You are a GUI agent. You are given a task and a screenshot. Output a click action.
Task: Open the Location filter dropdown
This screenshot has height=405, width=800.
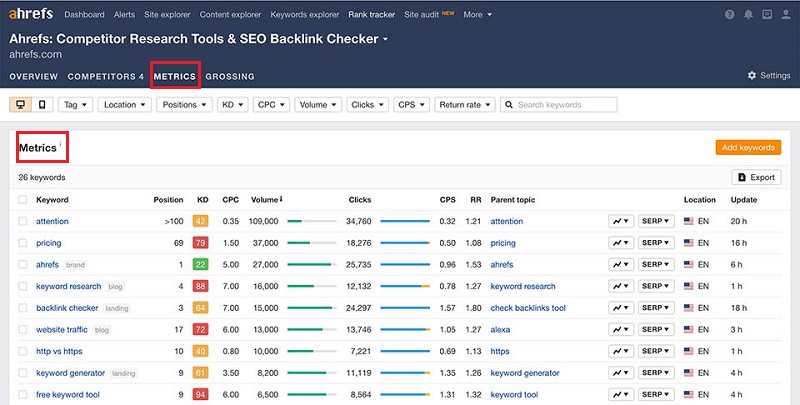[x=124, y=105]
